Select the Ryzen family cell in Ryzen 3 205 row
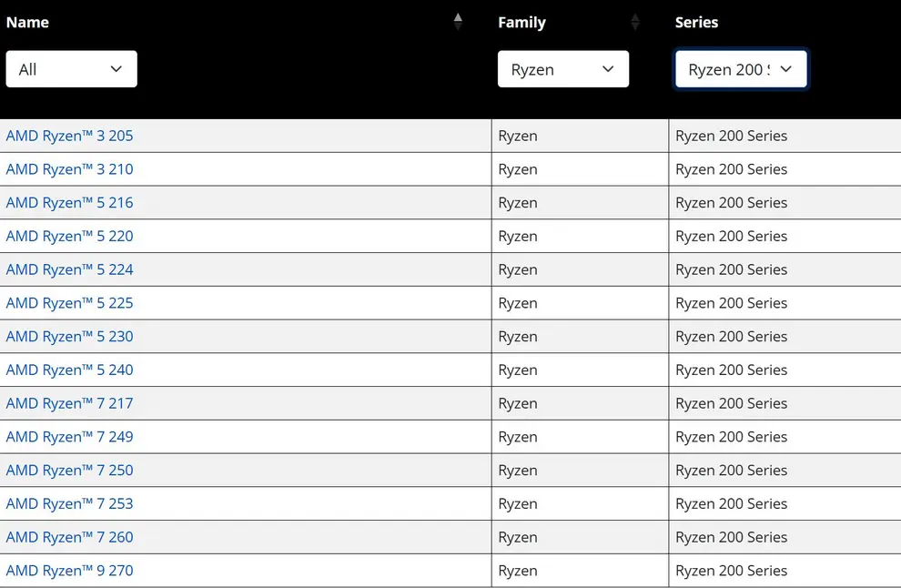The width and height of the screenshot is (901, 588). 581,136
